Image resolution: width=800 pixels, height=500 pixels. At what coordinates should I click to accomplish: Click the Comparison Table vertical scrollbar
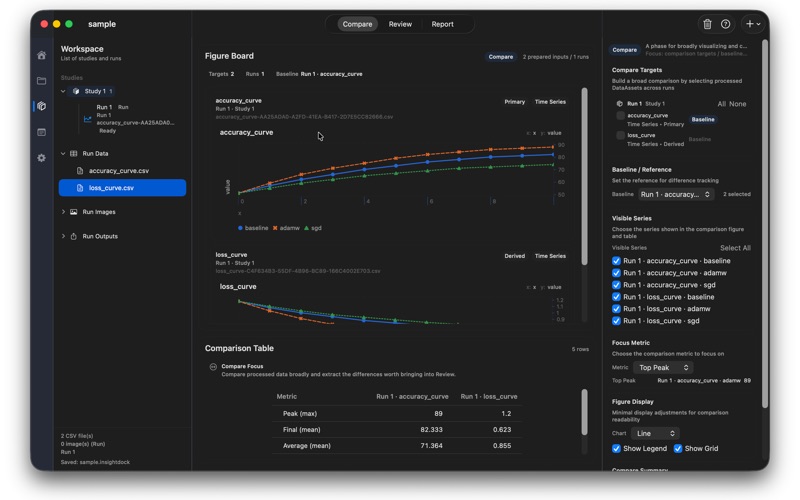click(584, 412)
